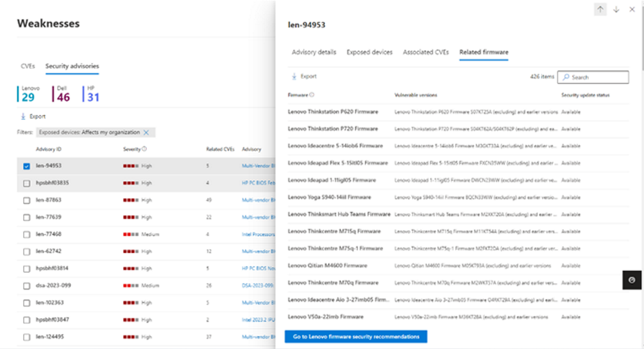Open the DSA-2023-099 advisory link
Viewport: 644px width, 349px height.
[x=257, y=285]
